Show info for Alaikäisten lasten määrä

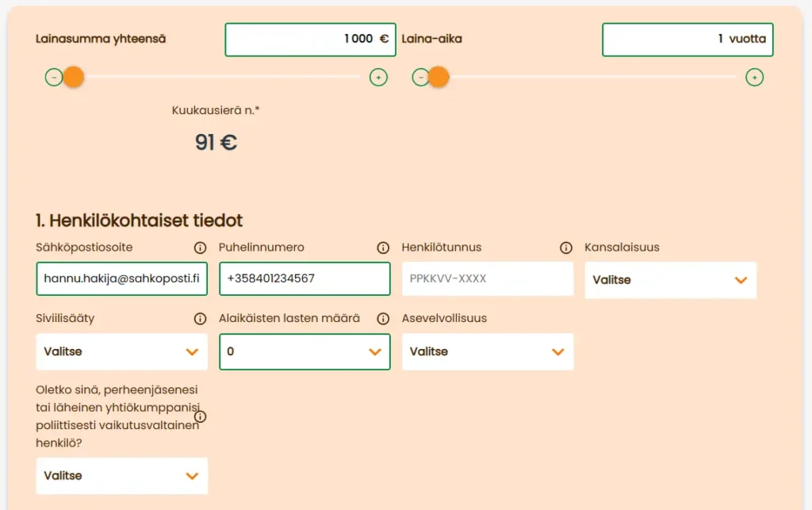(x=383, y=319)
